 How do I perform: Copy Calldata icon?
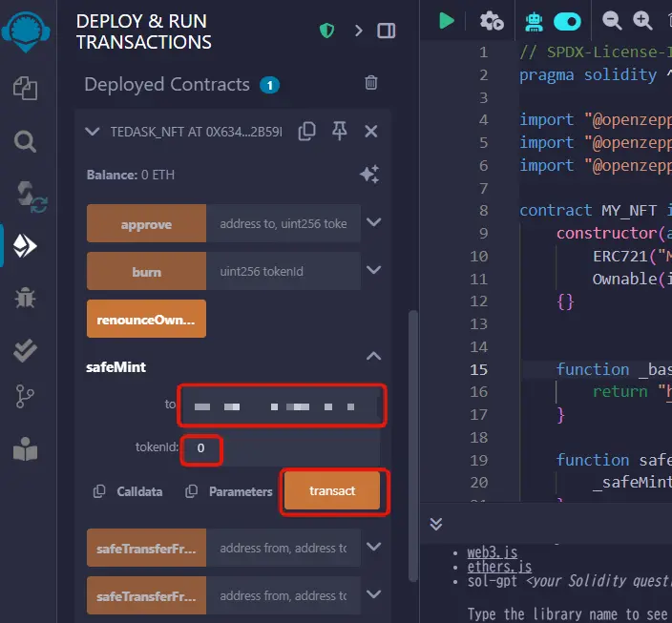(x=99, y=491)
